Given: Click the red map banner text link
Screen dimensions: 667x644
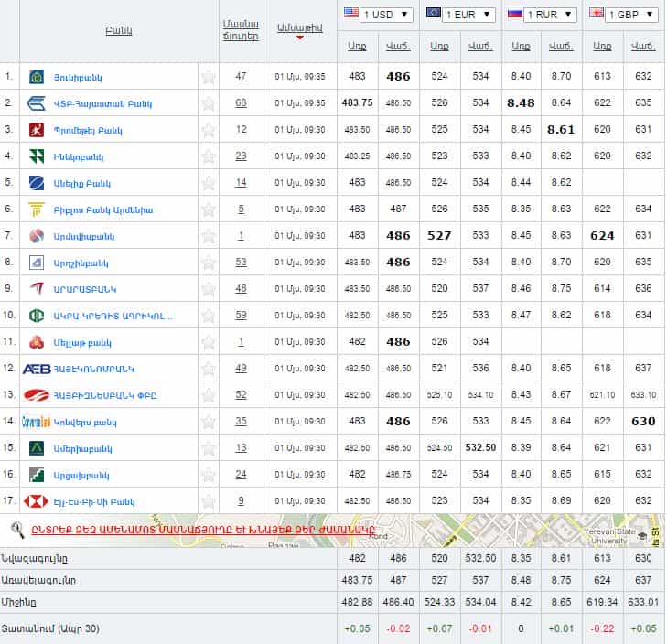Looking at the screenshot, I should point(203,529).
